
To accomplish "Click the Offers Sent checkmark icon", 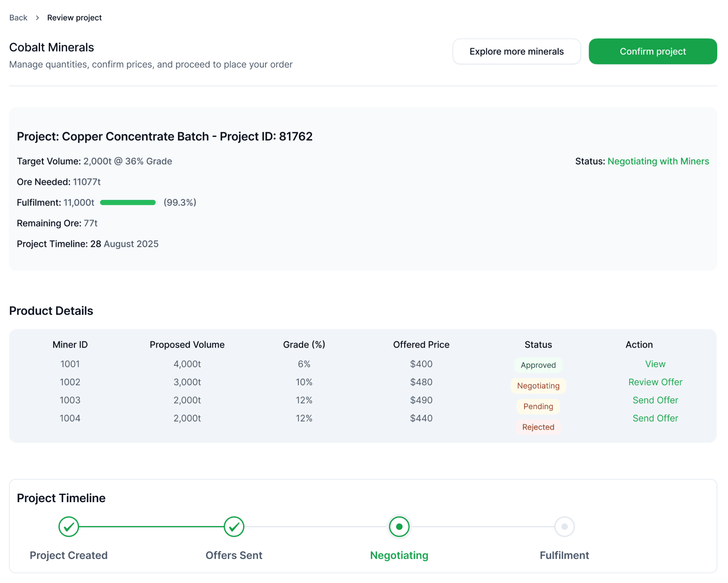I will [234, 527].
